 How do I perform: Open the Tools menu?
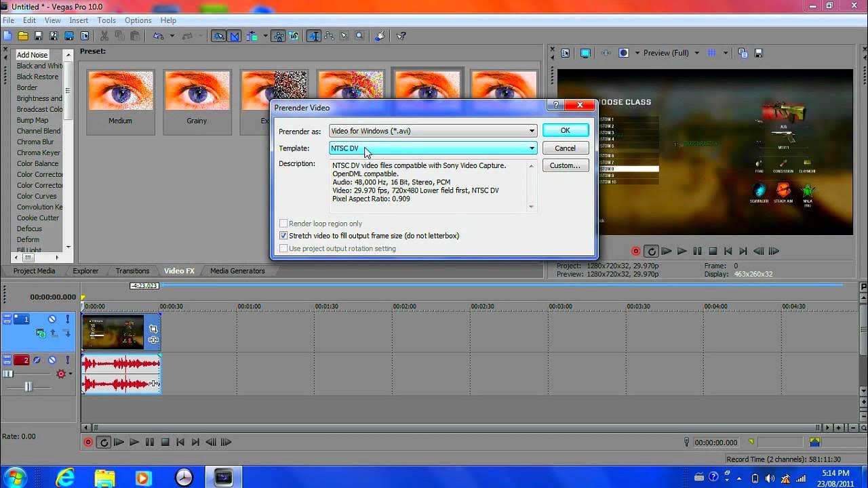pos(106,20)
